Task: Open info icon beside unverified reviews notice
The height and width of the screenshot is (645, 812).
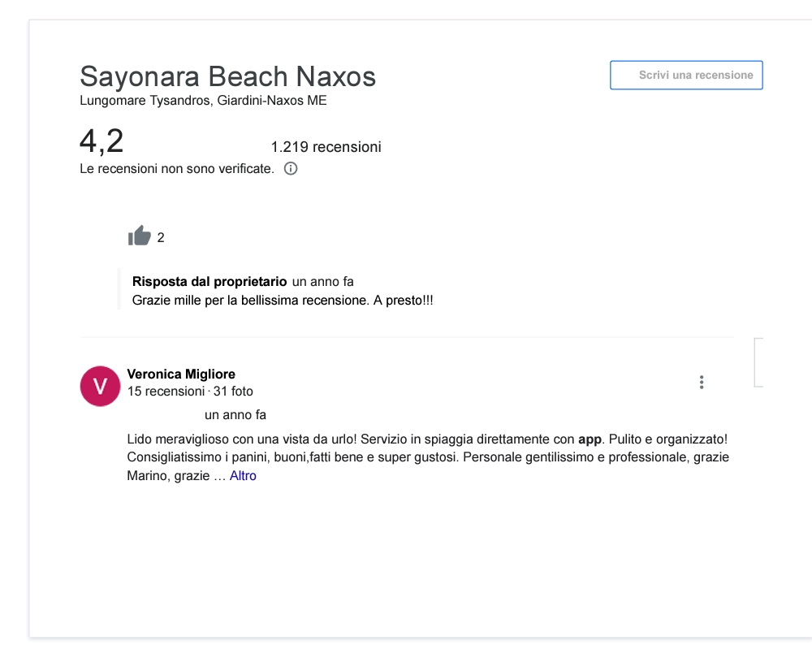Action: 291,169
